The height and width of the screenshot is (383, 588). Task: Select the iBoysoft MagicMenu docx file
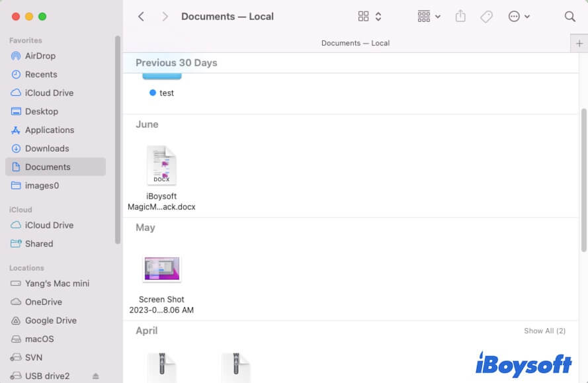coord(161,166)
